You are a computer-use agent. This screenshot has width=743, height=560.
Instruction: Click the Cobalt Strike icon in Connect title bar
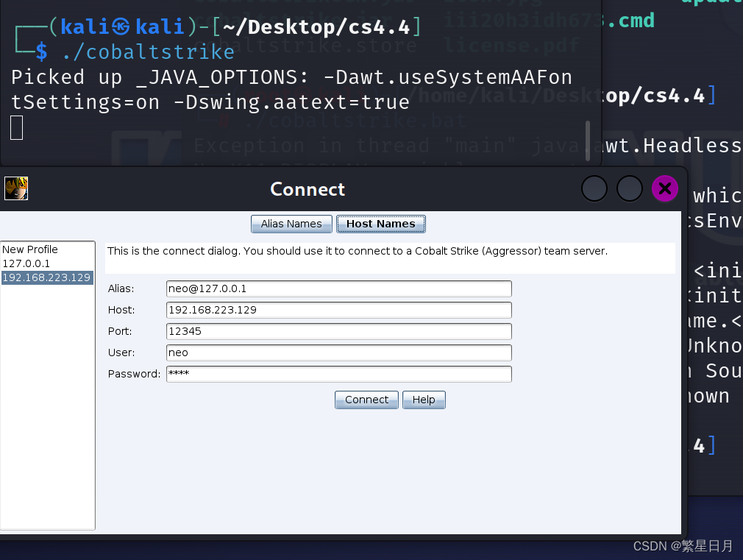16,188
